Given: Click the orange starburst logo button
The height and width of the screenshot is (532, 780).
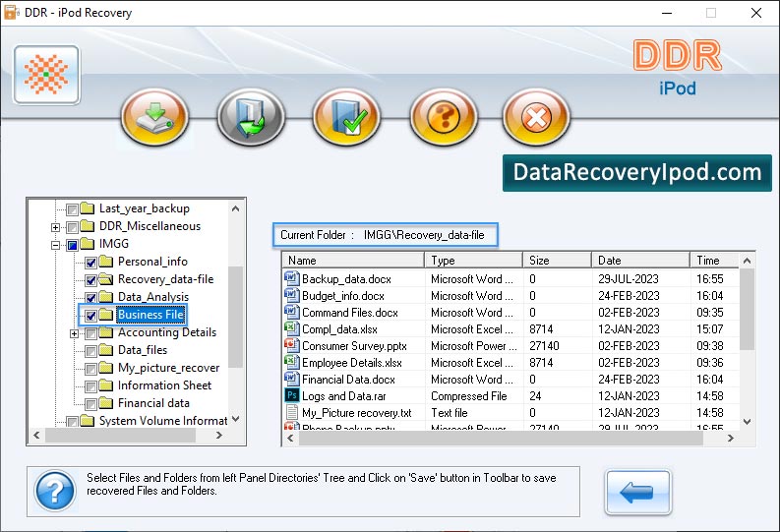Looking at the screenshot, I should pyautogui.click(x=47, y=75).
